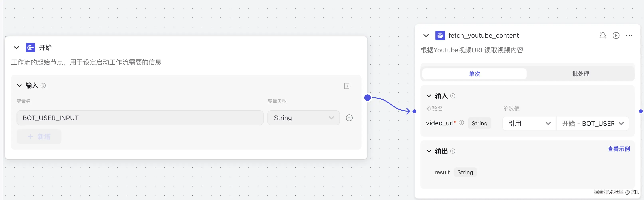Collapse the 开始 node

(17, 48)
